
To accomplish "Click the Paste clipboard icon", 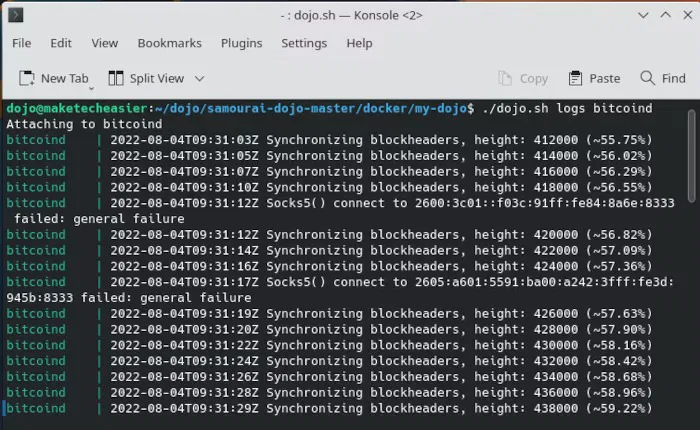I will [x=575, y=79].
